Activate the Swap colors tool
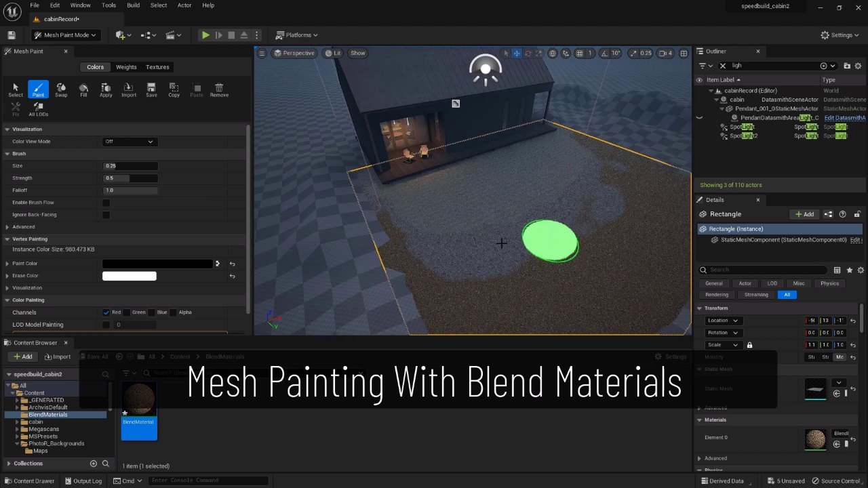 click(61, 90)
